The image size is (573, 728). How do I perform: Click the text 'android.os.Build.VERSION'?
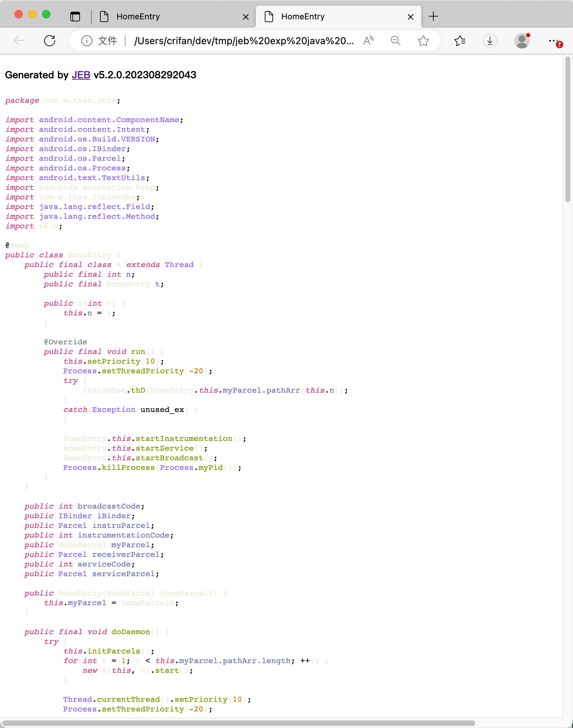[x=97, y=139]
